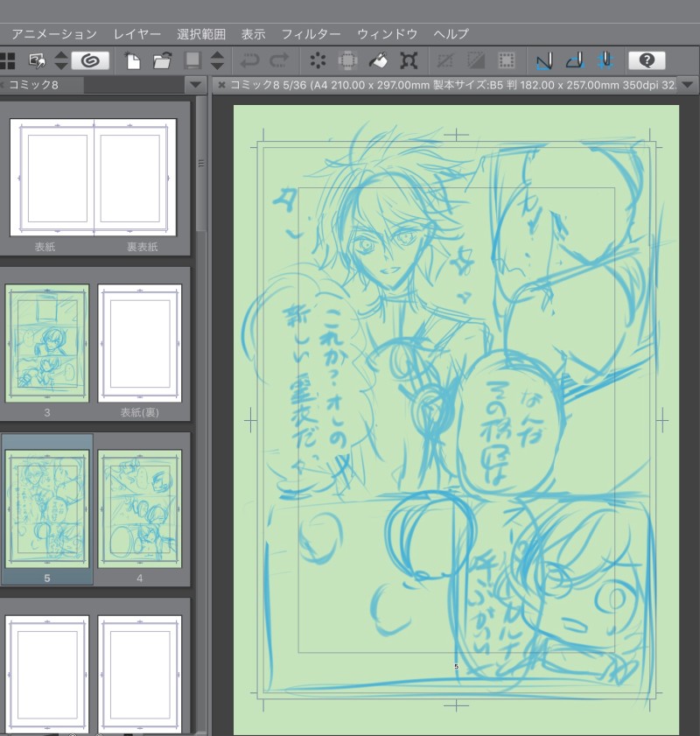Click the Fill bucket icon
This screenshot has width=700, height=736.
(378, 60)
